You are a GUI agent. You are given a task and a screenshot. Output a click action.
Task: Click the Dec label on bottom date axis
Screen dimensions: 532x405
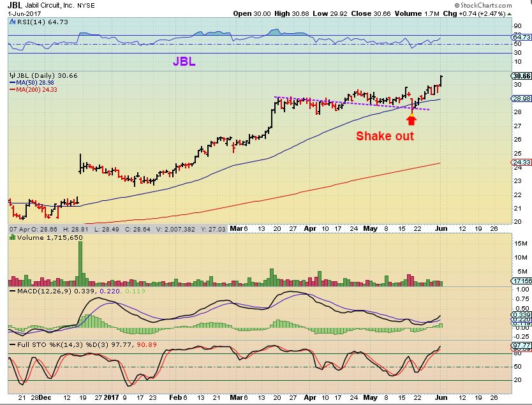[x=45, y=397]
